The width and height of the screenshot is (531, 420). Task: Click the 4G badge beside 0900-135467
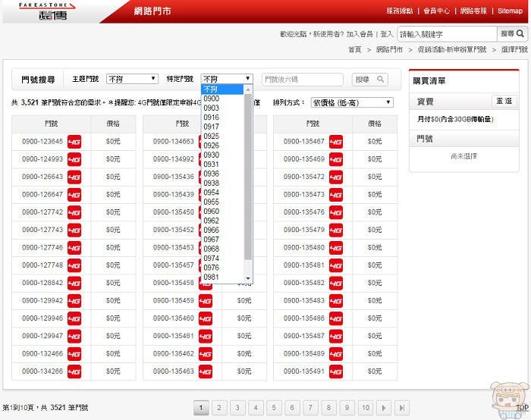[x=336, y=142]
